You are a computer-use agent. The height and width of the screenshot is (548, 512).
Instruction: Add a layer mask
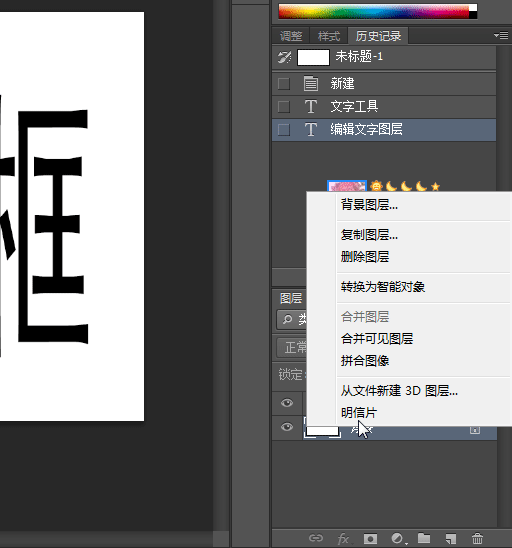click(x=370, y=538)
